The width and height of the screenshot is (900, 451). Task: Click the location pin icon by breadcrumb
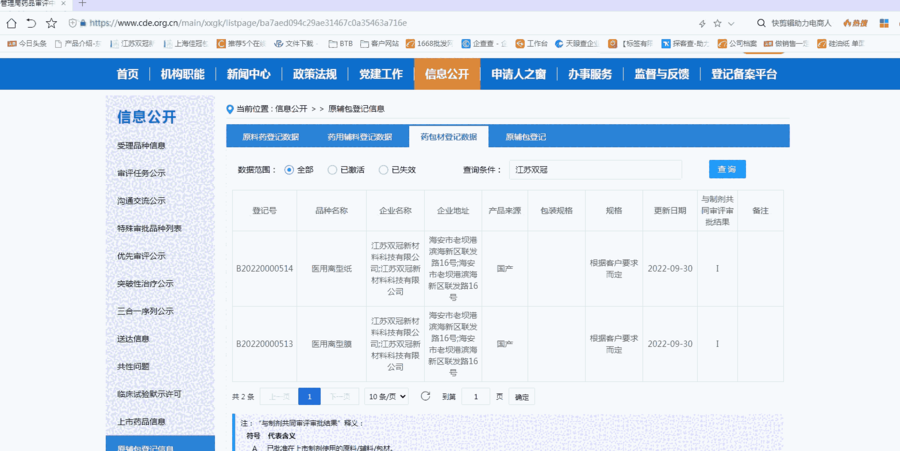pyautogui.click(x=230, y=108)
